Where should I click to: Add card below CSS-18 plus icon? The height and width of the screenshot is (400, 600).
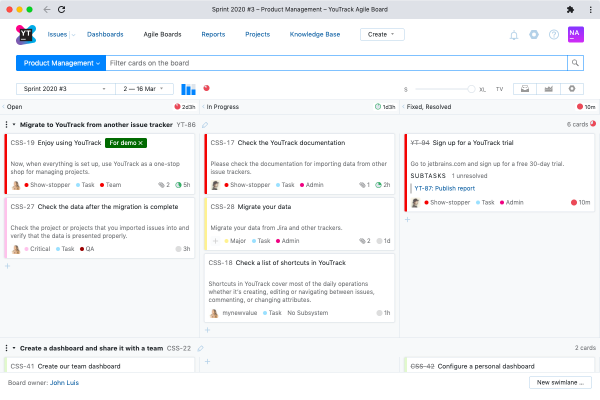(x=207, y=330)
